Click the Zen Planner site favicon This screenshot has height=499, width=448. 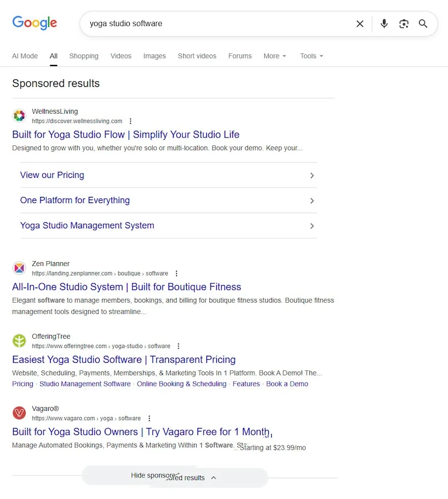coord(19,268)
